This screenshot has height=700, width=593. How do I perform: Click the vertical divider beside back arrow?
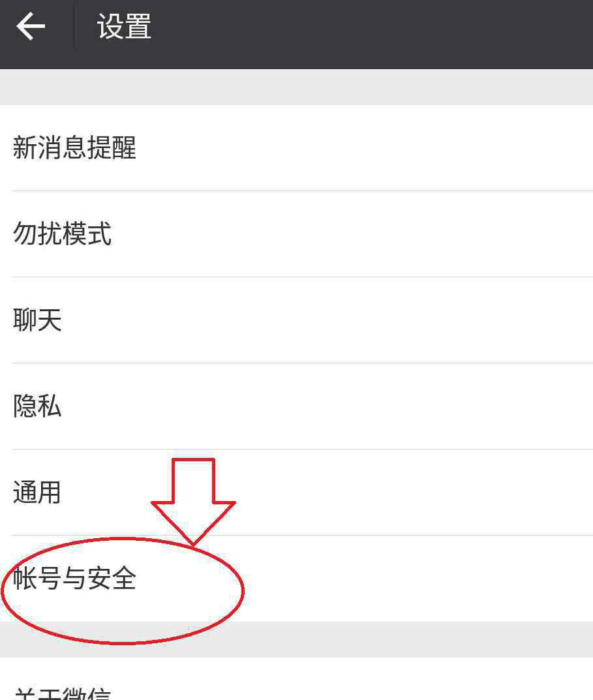coord(74,26)
